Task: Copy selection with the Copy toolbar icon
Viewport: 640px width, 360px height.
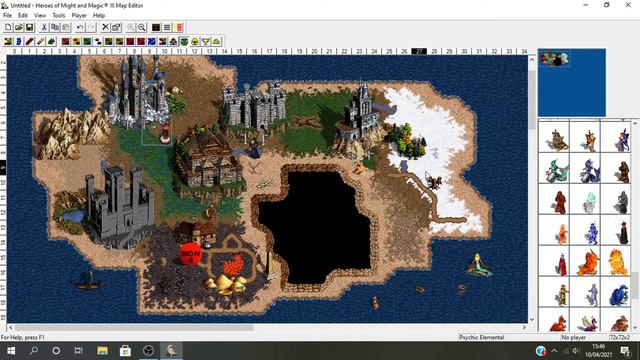Action: pos(55,27)
